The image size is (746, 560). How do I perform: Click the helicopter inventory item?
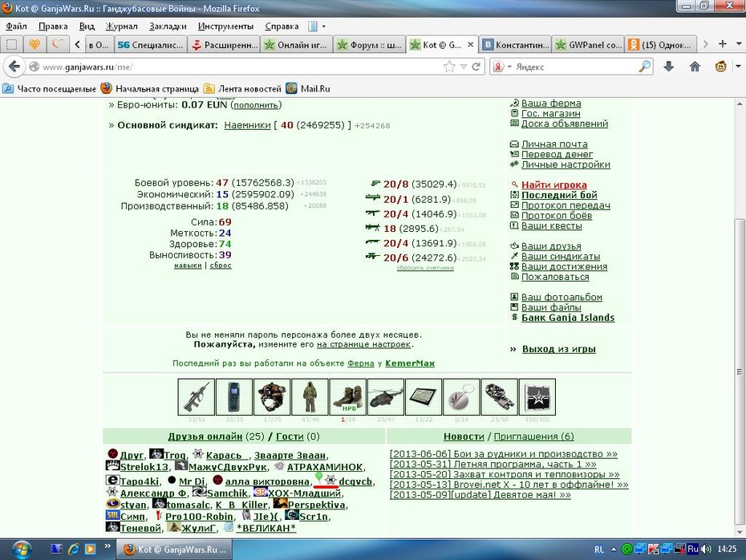[385, 397]
